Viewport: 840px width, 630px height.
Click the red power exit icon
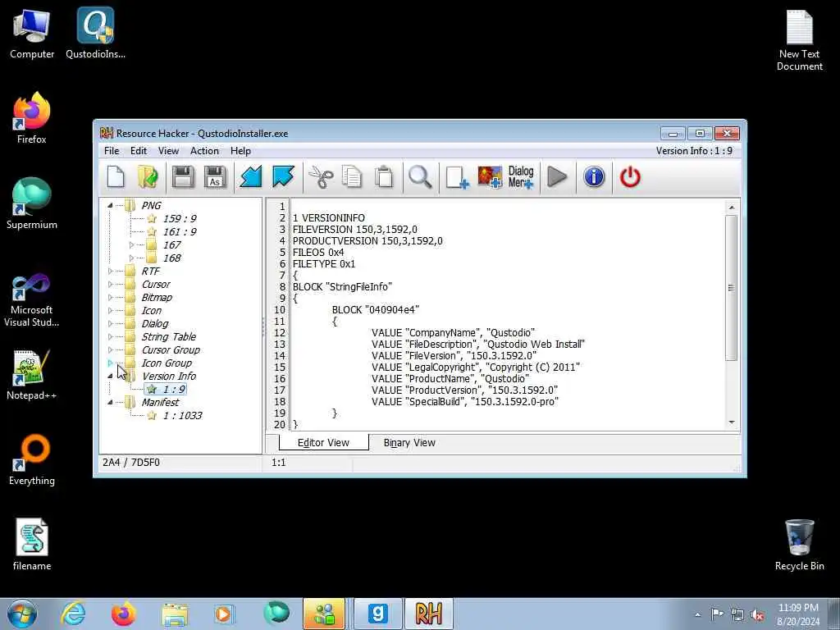coord(630,177)
